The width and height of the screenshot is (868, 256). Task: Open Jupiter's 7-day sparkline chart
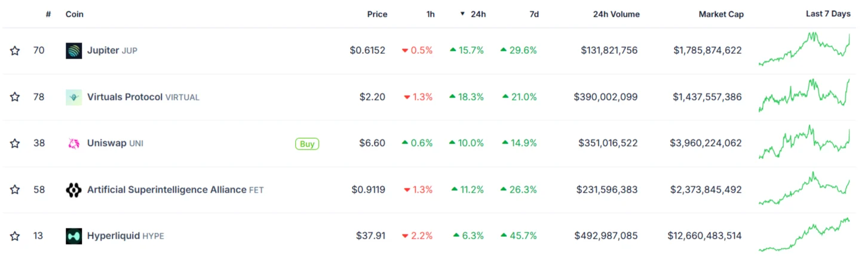pyautogui.click(x=804, y=49)
